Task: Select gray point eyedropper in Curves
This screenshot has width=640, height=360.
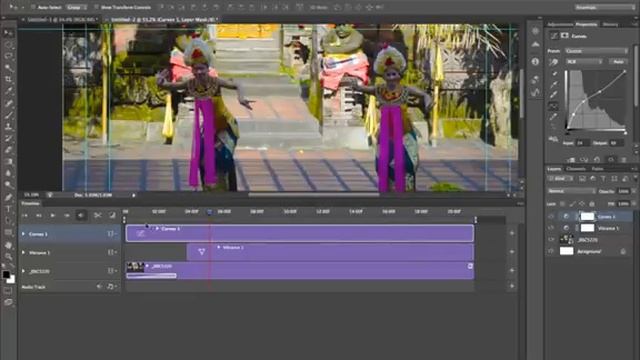Action: (553, 84)
